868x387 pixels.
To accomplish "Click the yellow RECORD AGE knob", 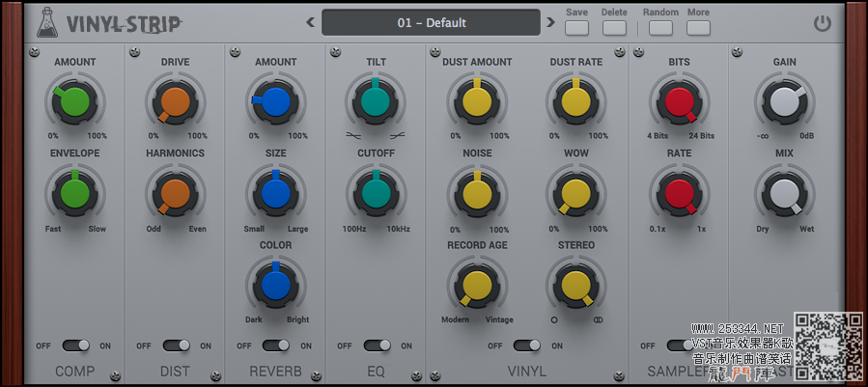I will tap(477, 285).
